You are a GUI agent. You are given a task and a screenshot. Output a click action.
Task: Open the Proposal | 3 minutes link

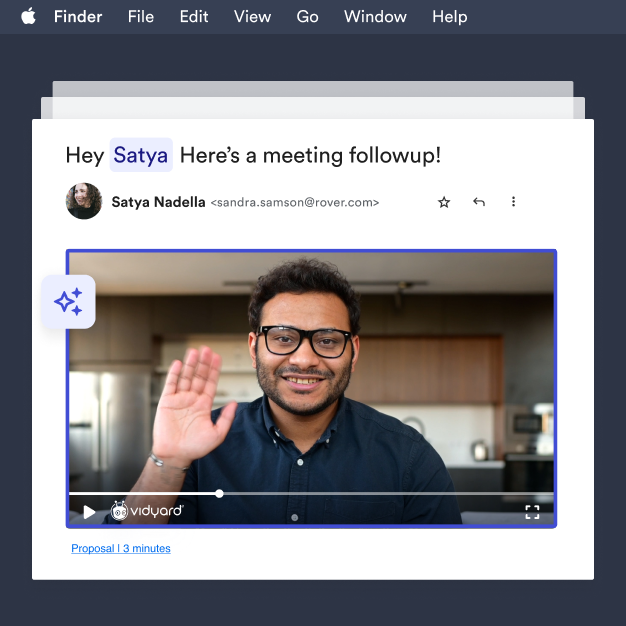121,549
